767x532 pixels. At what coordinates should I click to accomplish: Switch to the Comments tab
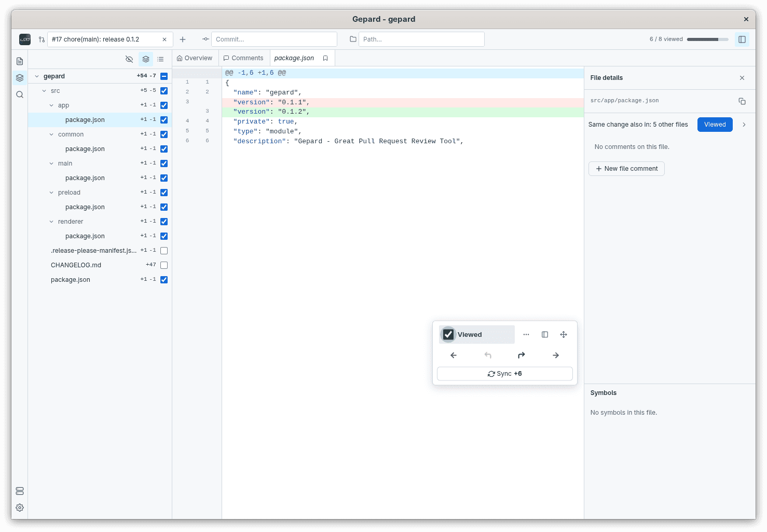(243, 58)
